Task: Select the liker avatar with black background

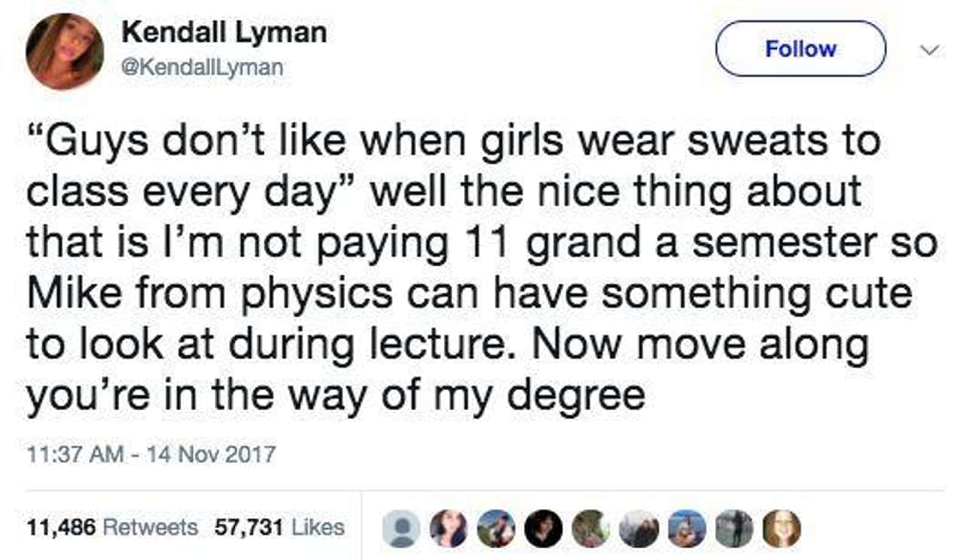Action: point(544,529)
